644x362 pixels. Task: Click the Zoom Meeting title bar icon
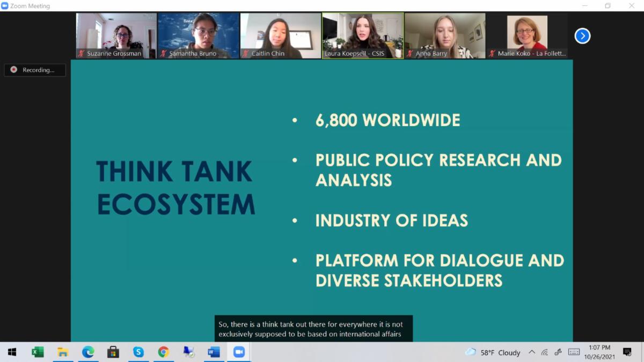[5, 6]
